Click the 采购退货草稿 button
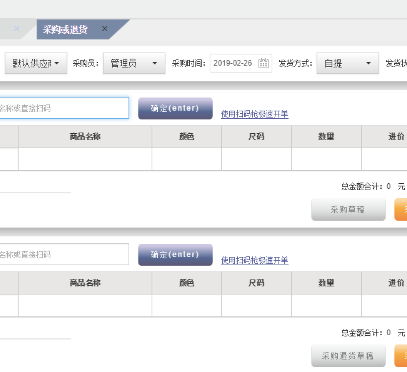This screenshot has width=407, height=372. pos(348,356)
